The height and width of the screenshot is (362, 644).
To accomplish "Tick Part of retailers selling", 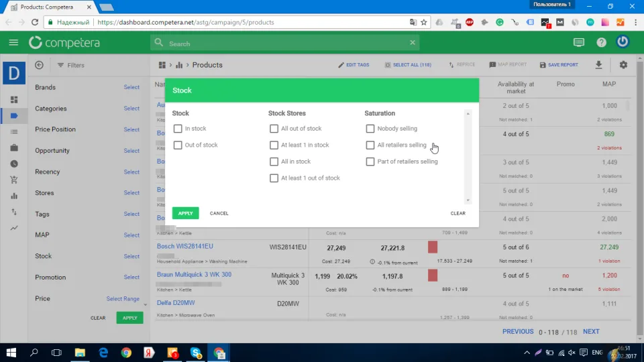I will tap(370, 162).
